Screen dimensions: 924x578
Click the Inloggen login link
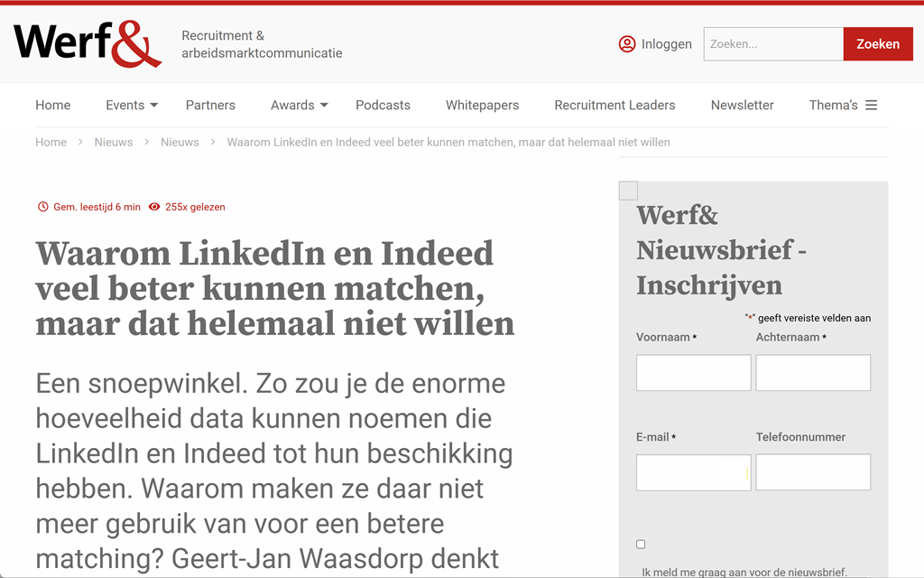coord(666,44)
